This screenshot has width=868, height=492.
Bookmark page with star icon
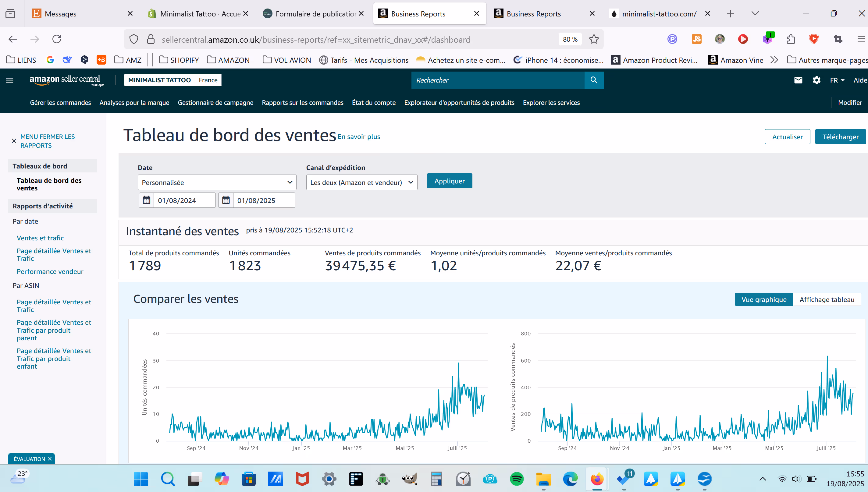pyautogui.click(x=594, y=39)
